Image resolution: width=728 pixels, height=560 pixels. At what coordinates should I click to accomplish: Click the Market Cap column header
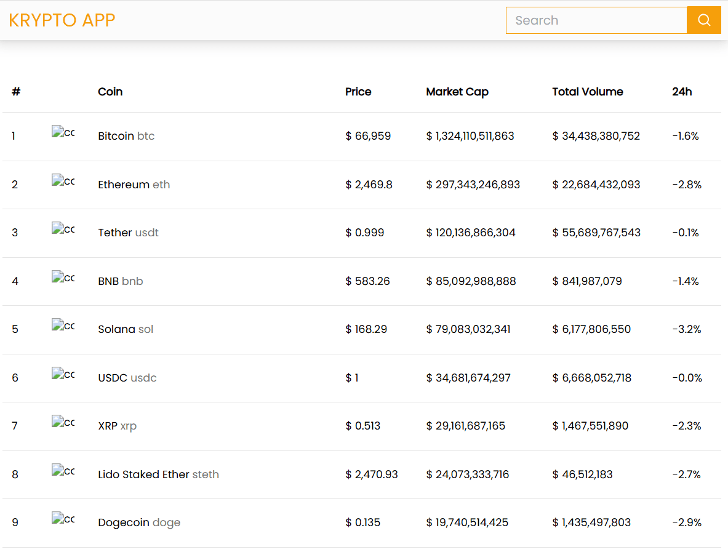click(457, 92)
